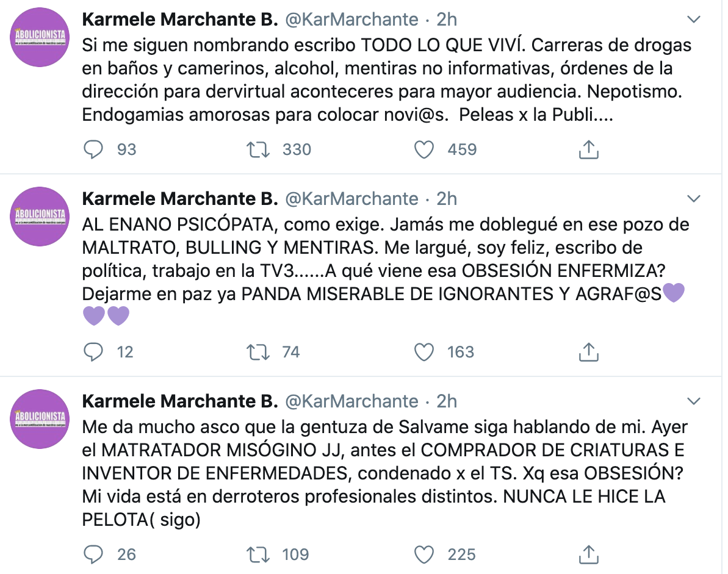Open the third tweet's caret menu

[694, 401]
